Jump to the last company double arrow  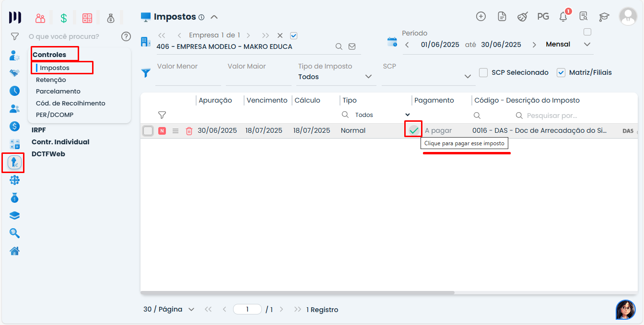coord(265,35)
